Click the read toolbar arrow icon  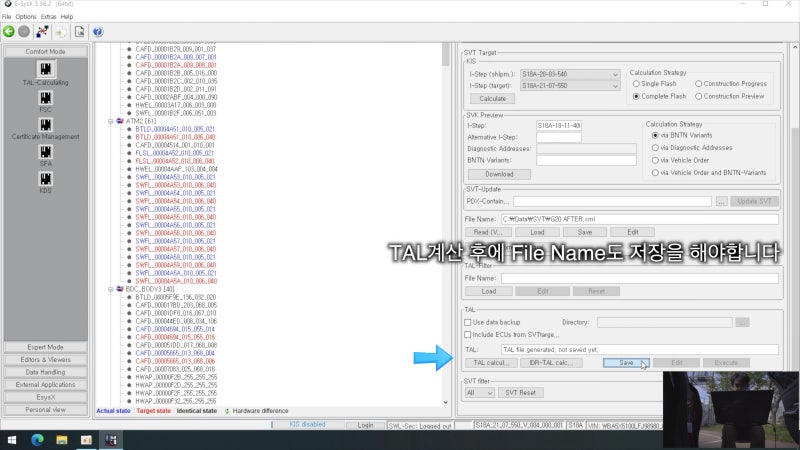coord(61,32)
